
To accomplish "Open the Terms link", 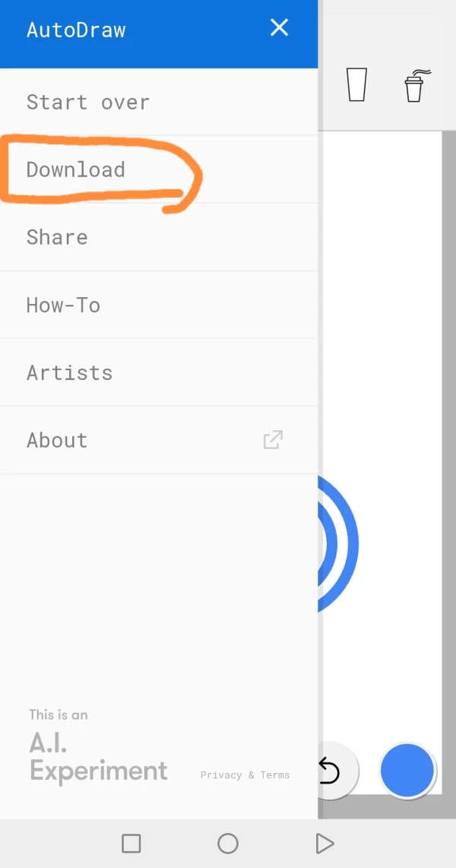I will pos(275,775).
